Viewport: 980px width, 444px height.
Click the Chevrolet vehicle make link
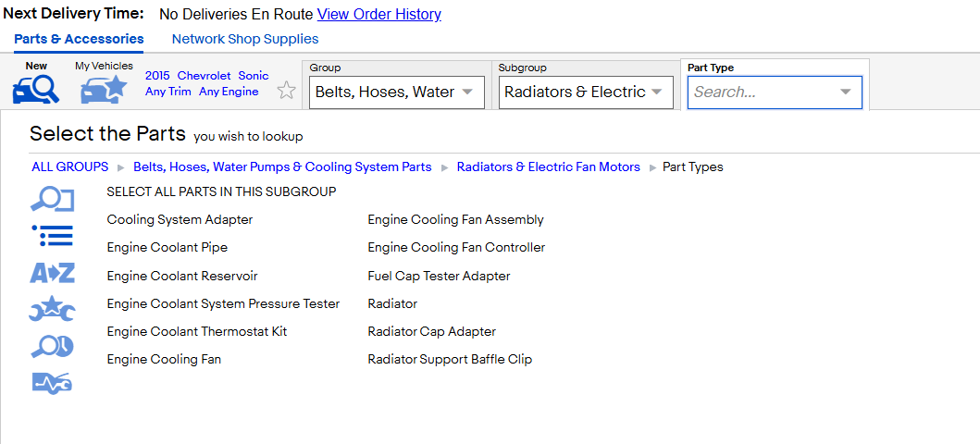coord(204,76)
